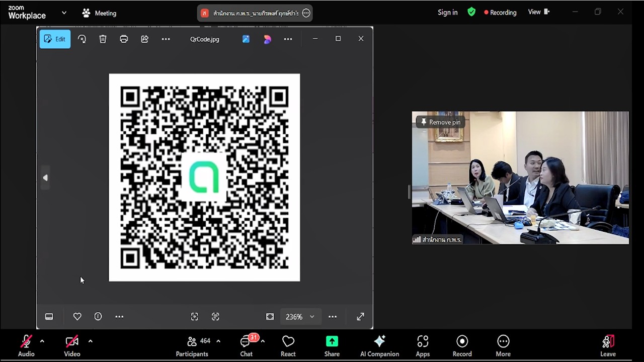Screen dimensions: 644x362
Task: Click Sign in at top
Action: pos(448,12)
